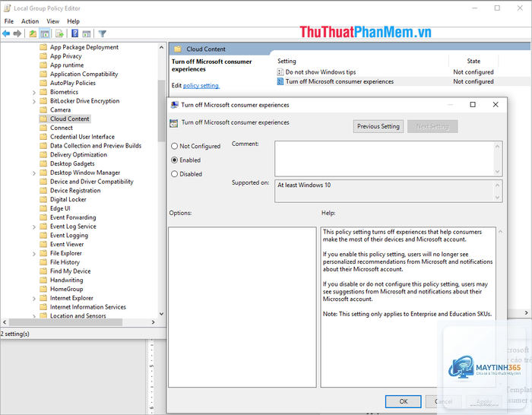Expand the BitLocker Drive Encryption node
This screenshot has width=532, height=415.
point(34,101)
